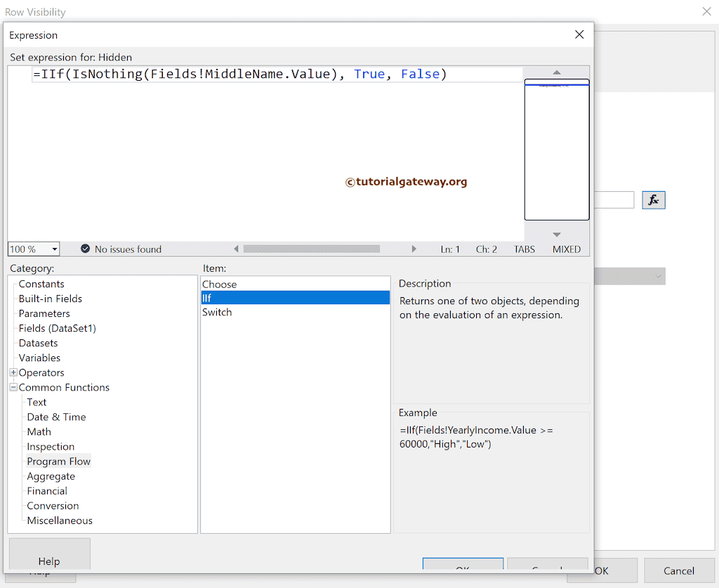
Task: Select the Date & Time category
Action: point(56,417)
